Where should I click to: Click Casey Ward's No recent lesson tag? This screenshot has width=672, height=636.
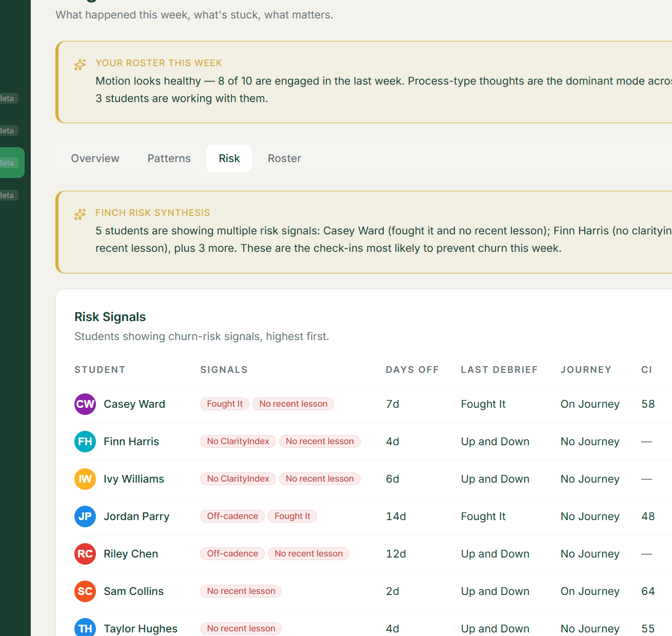293,404
